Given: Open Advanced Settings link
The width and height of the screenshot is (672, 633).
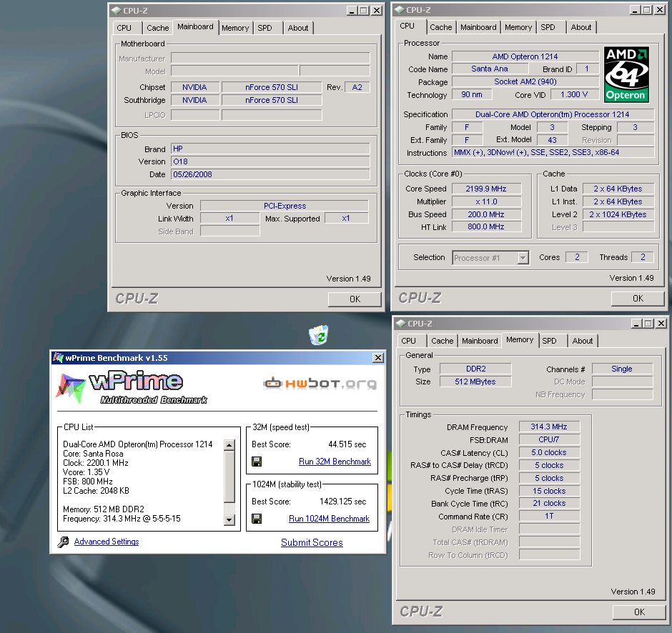Looking at the screenshot, I should [x=107, y=542].
